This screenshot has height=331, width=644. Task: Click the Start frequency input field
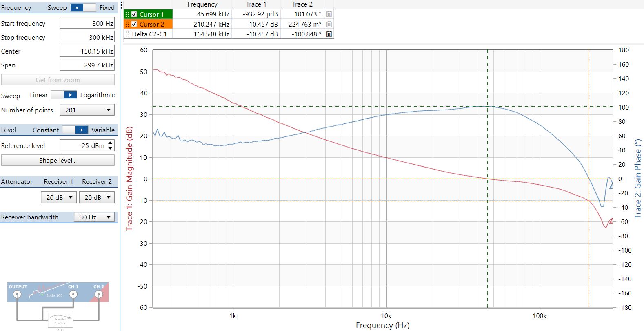(x=87, y=23)
